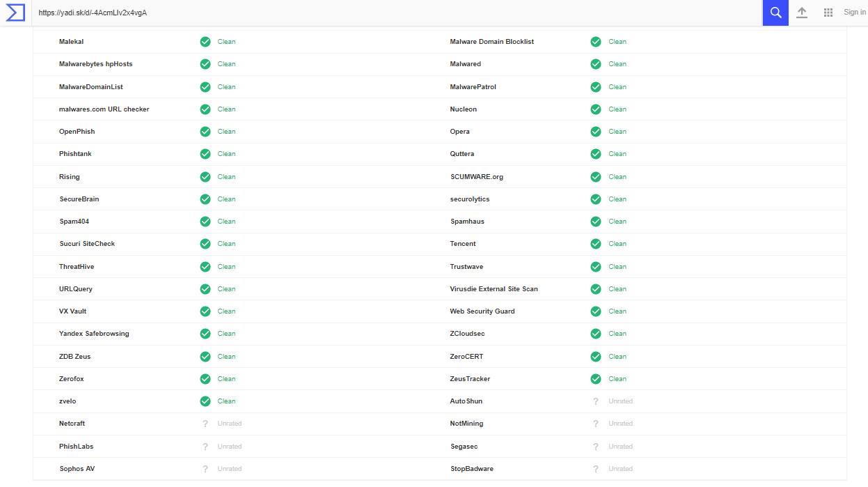The height and width of the screenshot is (487, 868).
Task: Click the check icon beside zvelo
Action: [205, 401]
